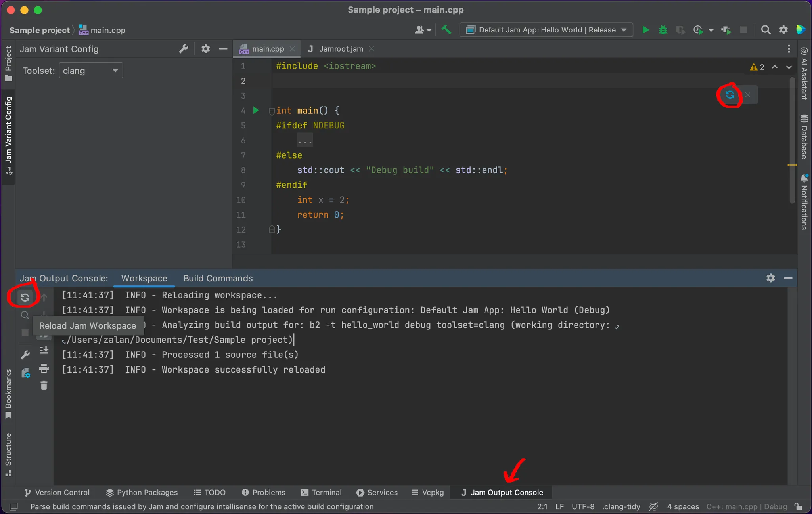Click the profiler run icon

click(698, 30)
